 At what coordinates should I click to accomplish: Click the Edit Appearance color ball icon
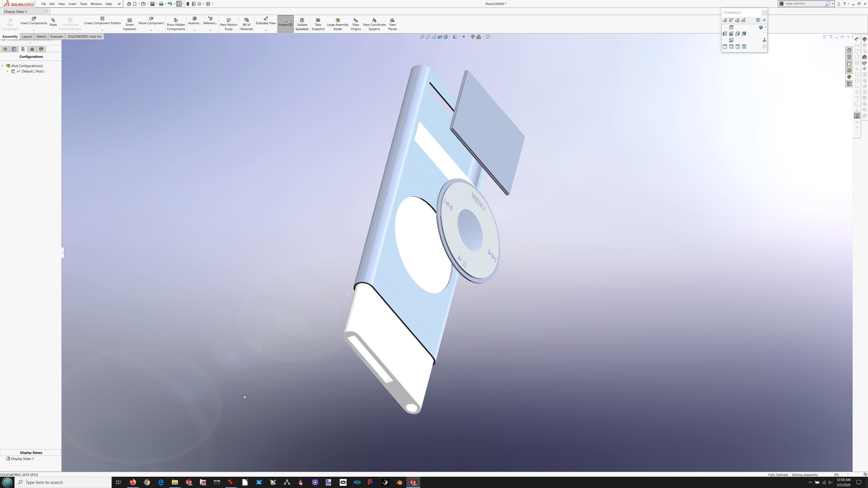(473, 37)
